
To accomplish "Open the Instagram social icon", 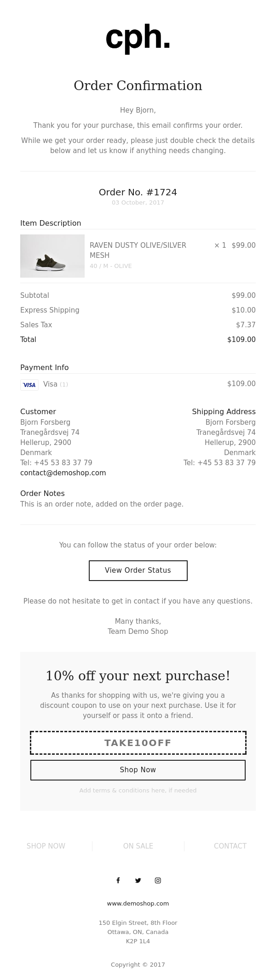I will (x=158, y=880).
